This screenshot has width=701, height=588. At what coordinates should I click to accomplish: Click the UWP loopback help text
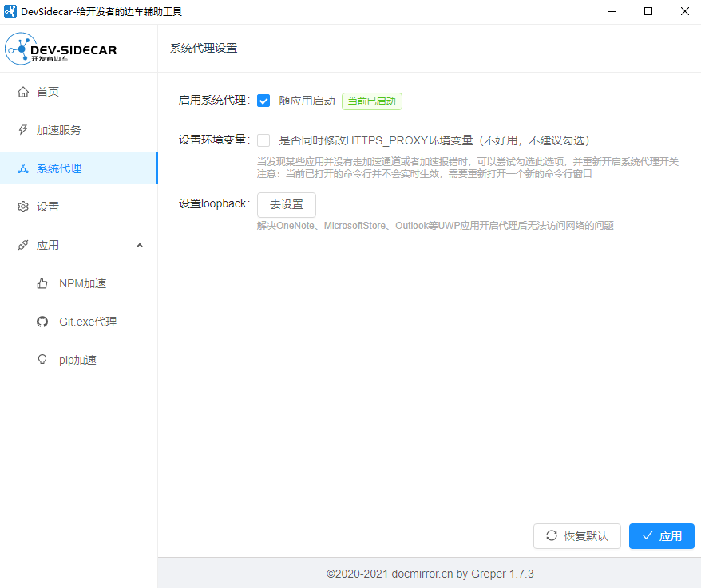point(435,226)
